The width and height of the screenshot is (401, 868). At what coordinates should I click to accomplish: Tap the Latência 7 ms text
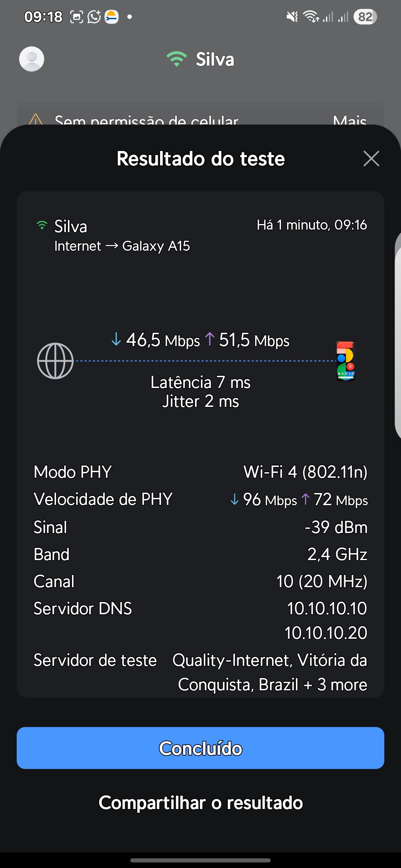coord(200,382)
